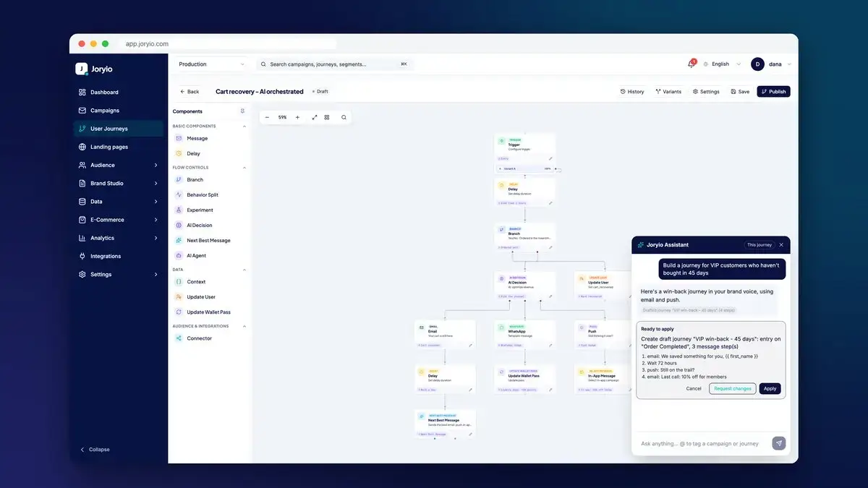
Task: Collapse the Flow Controls section
Action: (244, 168)
